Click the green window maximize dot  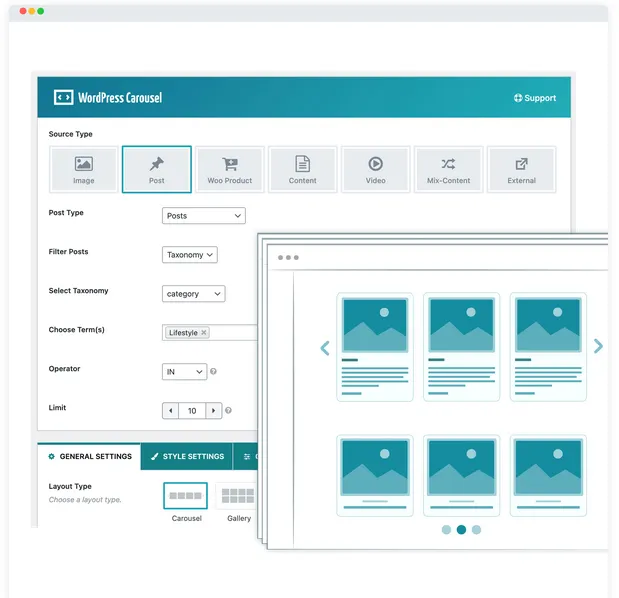click(40, 11)
